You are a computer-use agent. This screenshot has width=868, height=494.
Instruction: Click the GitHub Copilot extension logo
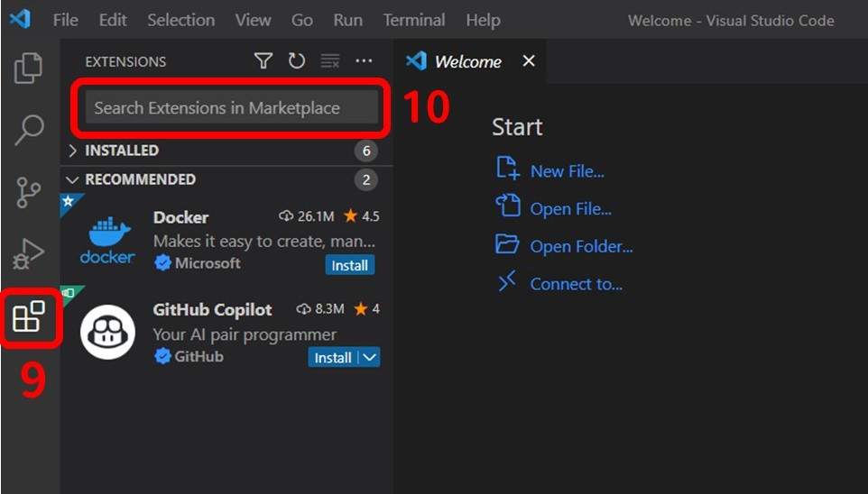pyautogui.click(x=108, y=332)
